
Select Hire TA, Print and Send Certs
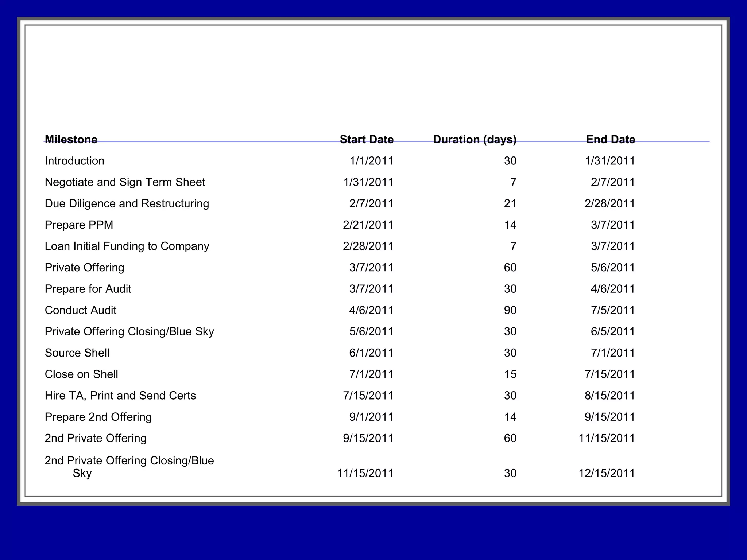[120, 396]
